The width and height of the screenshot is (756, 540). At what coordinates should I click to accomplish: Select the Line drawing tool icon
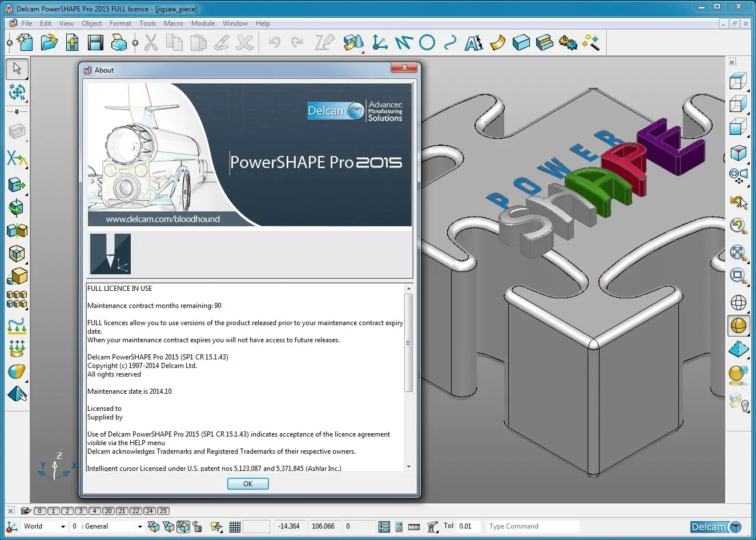coord(404,43)
